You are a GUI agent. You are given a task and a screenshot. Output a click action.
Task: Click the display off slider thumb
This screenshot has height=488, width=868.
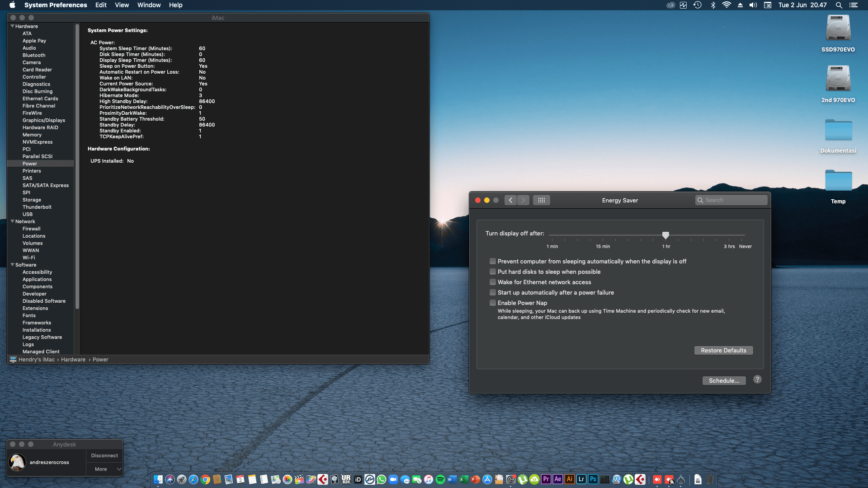pos(665,235)
